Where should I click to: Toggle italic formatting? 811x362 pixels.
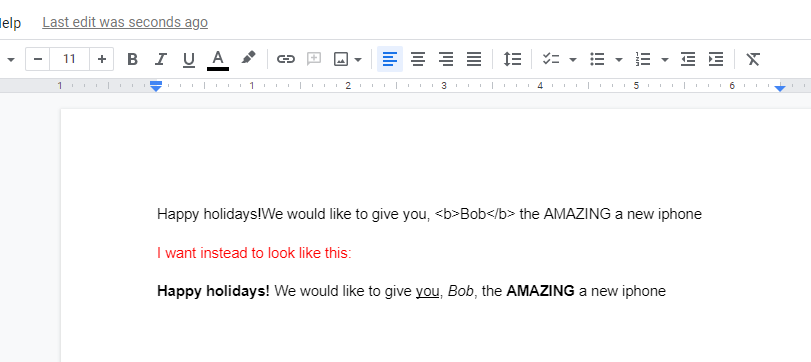tap(161, 59)
